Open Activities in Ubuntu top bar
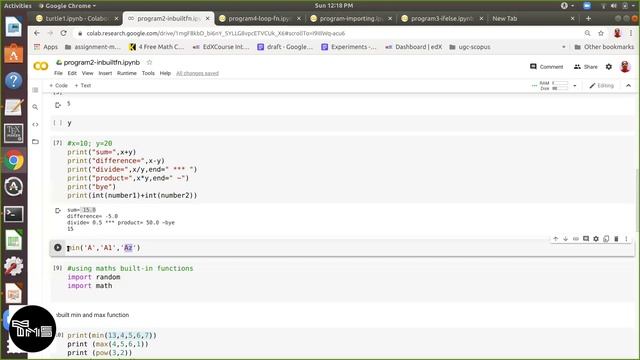The width and height of the screenshot is (640, 360). 18,6
